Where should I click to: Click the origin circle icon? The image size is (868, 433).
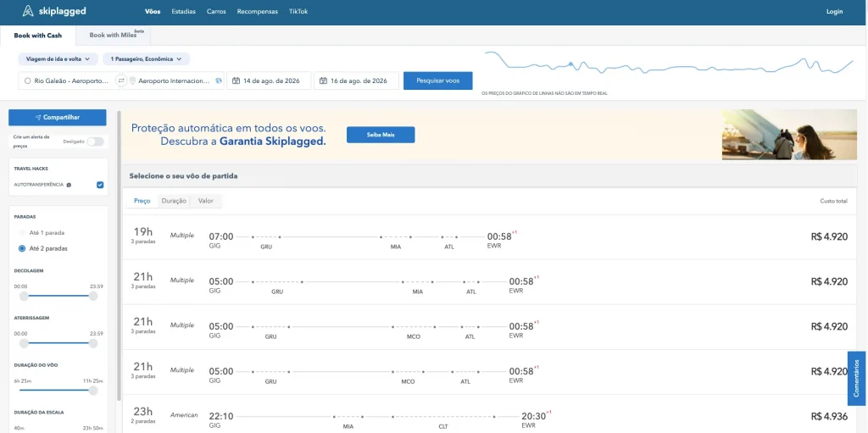[28, 80]
